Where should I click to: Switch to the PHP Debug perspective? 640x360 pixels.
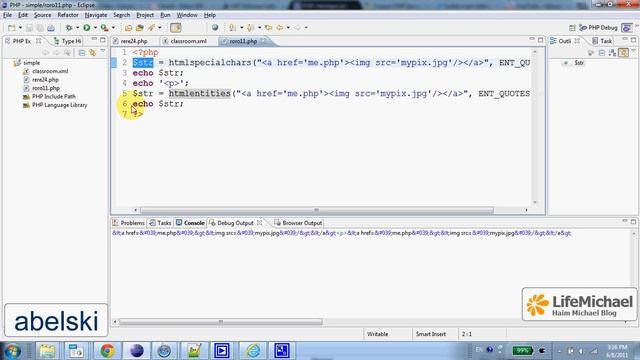(598, 28)
